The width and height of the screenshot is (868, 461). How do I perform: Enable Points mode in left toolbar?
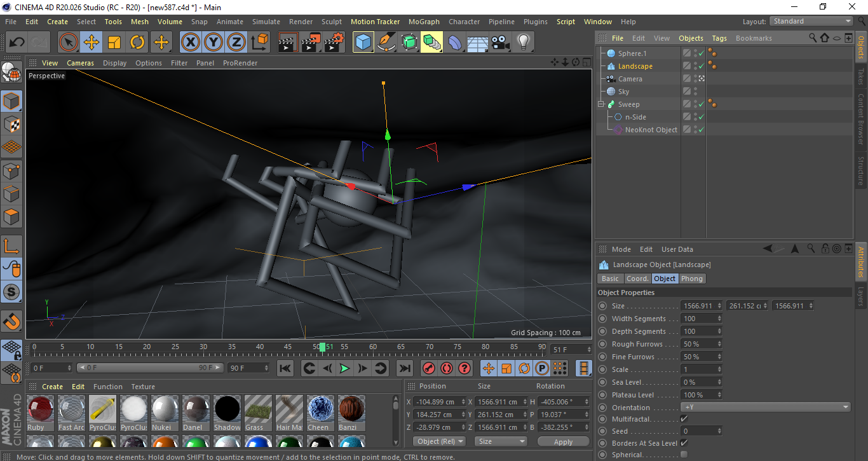pos(11,170)
